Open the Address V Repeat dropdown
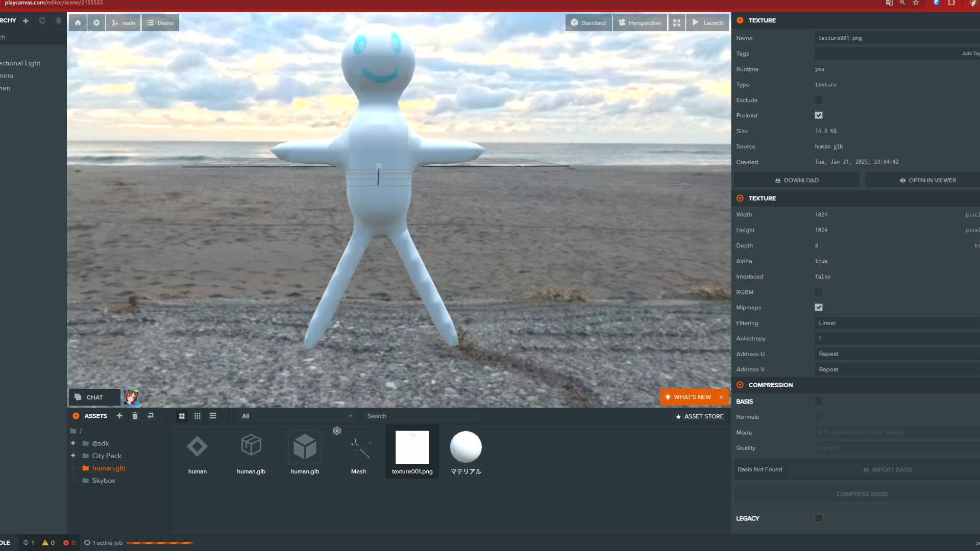 point(897,369)
